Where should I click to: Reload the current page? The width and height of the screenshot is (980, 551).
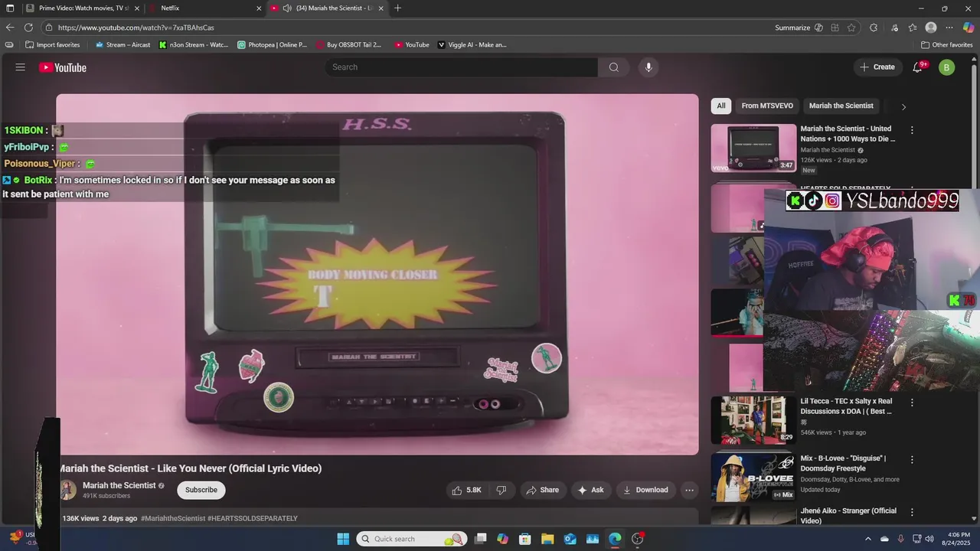click(x=29, y=28)
